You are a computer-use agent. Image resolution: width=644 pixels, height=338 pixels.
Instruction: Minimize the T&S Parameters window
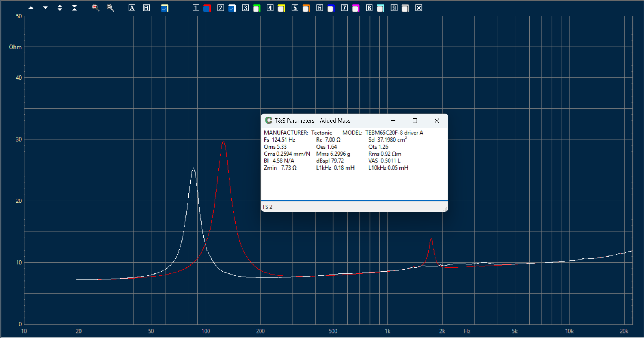click(393, 121)
